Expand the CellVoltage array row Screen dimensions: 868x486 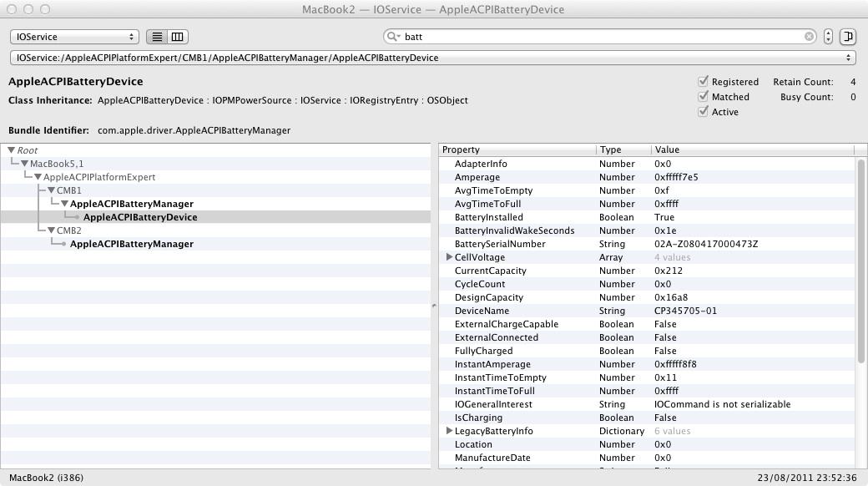(450, 257)
